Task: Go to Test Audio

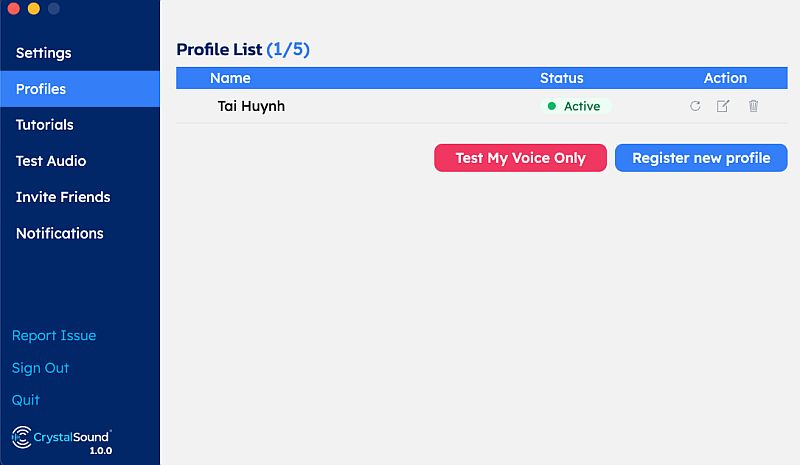Action: [x=51, y=161]
